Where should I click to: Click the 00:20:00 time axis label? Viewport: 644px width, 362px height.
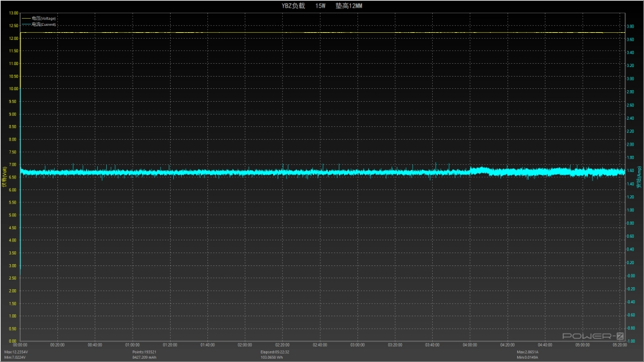(x=57, y=345)
